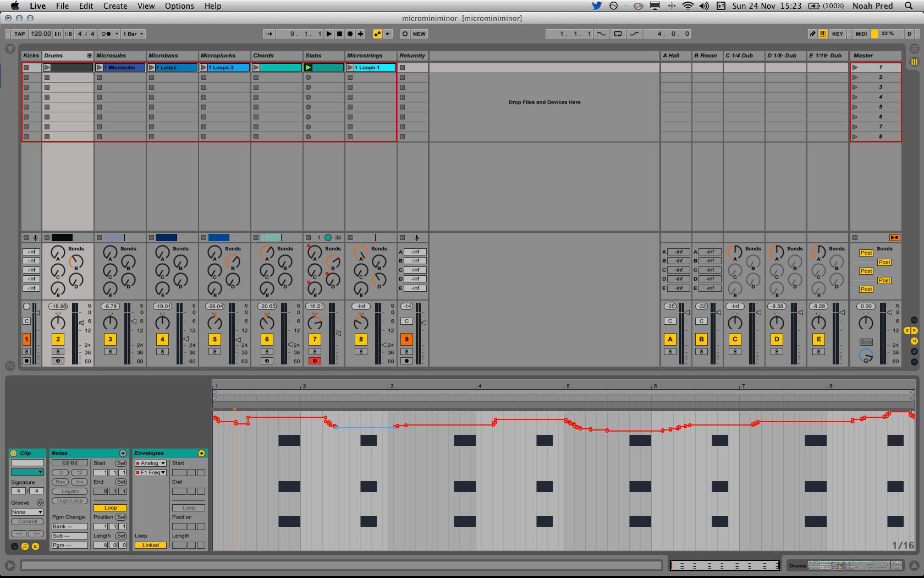924x578 pixels.
Task: Click the session record circle button
Action: pos(405,34)
